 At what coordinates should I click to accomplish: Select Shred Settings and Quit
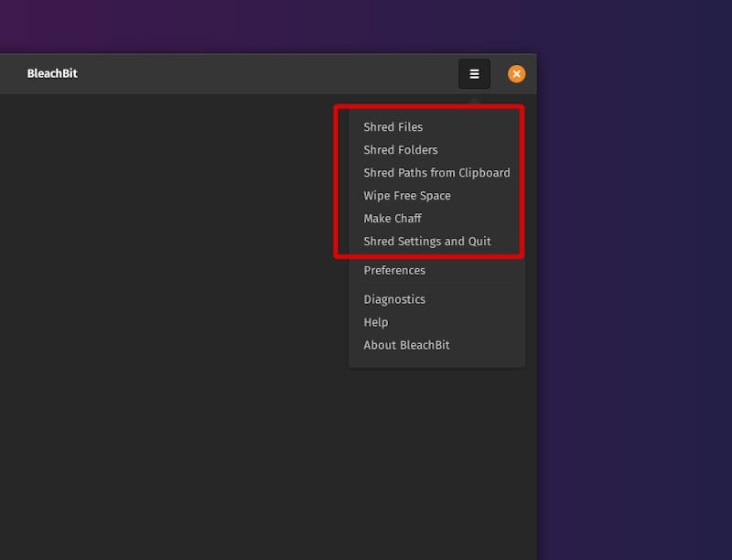[x=436, y=242]
